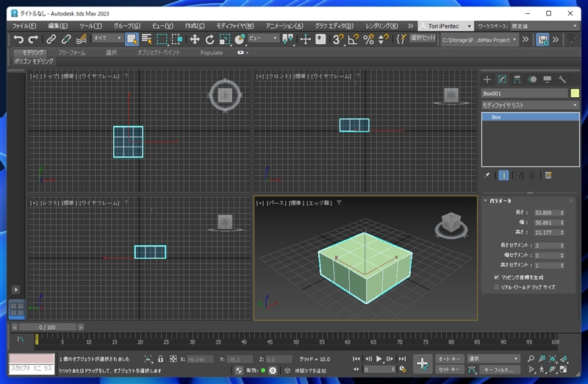Image resolution: width=588 pixels, height=384 pixels.
Task: Click the viewport layout tab icon
Action: tap(17, 309)
